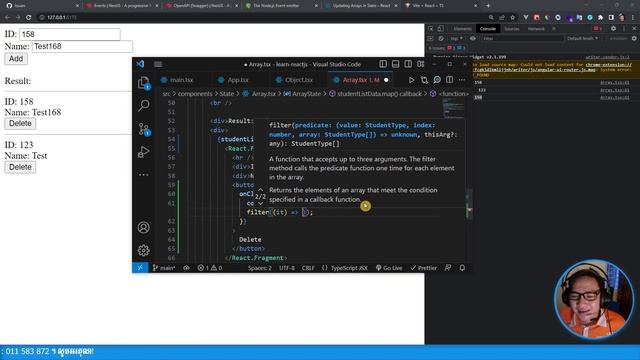Click the main branch indicator in the status bar

tap(164, 268)
